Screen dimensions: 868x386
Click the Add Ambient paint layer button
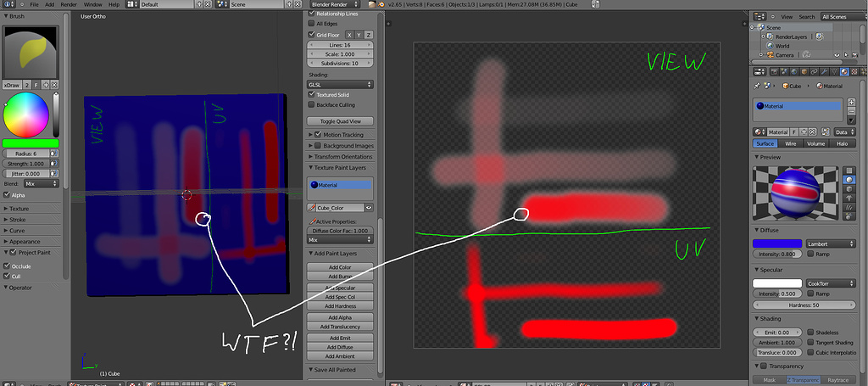click(340, 356)
